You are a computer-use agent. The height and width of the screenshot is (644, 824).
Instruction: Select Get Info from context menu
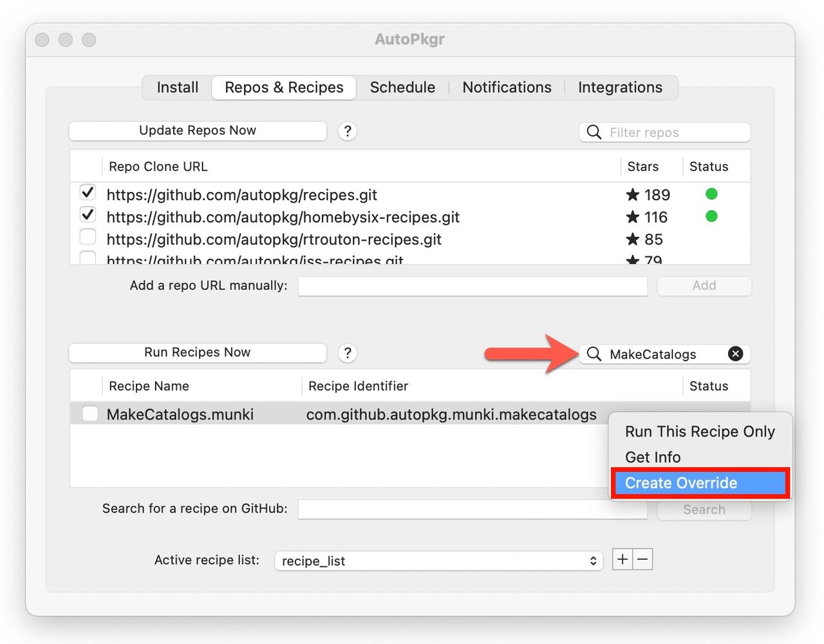700,457
